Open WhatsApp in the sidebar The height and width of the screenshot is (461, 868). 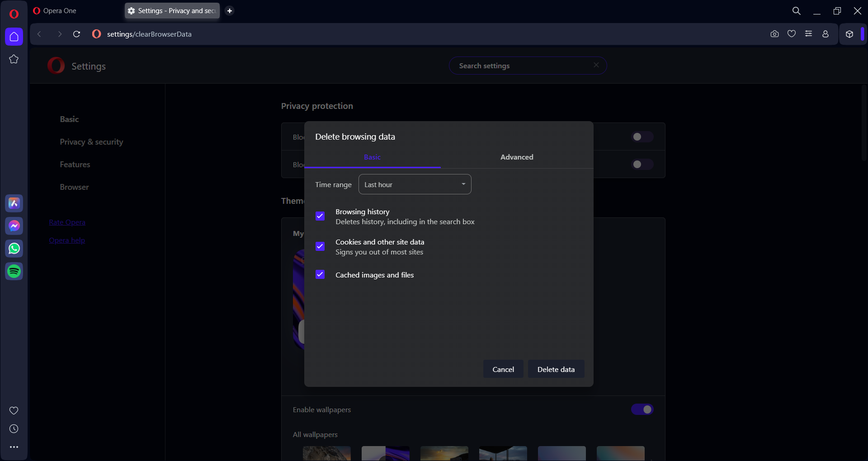[14, 249]
